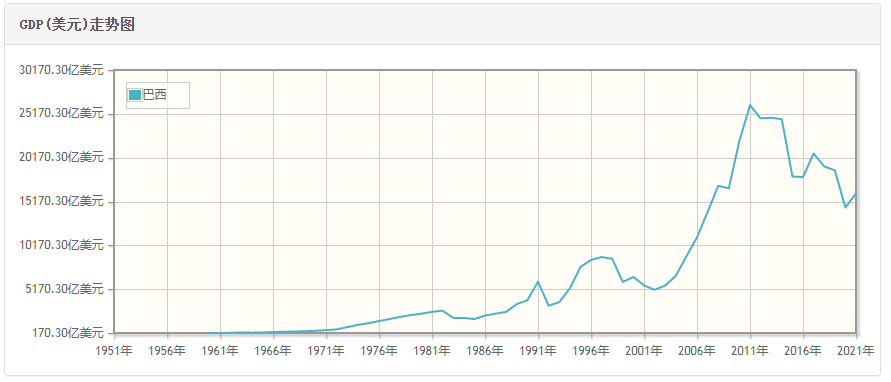Click the 15170.30亿美元 y-axis label
This screenshot has width=891, height=382.
coord(62,201)
